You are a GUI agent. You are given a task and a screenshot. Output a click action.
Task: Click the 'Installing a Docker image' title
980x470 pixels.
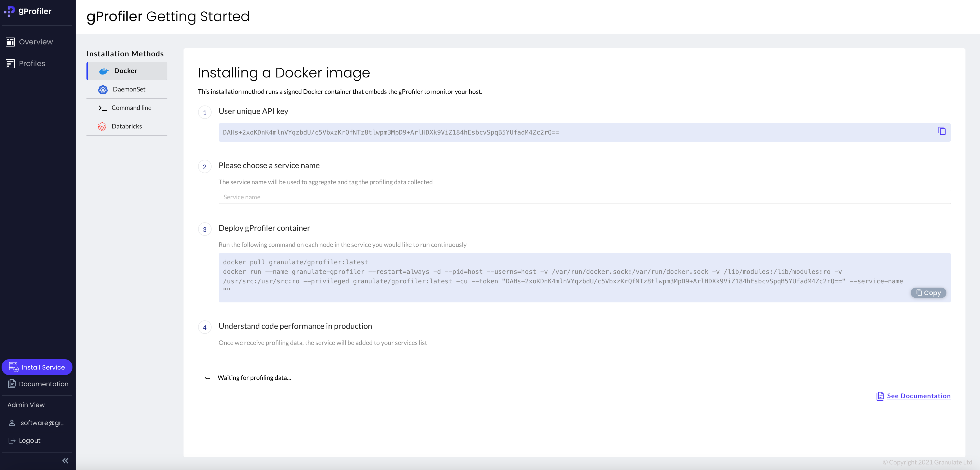click(x=284, y=73)
